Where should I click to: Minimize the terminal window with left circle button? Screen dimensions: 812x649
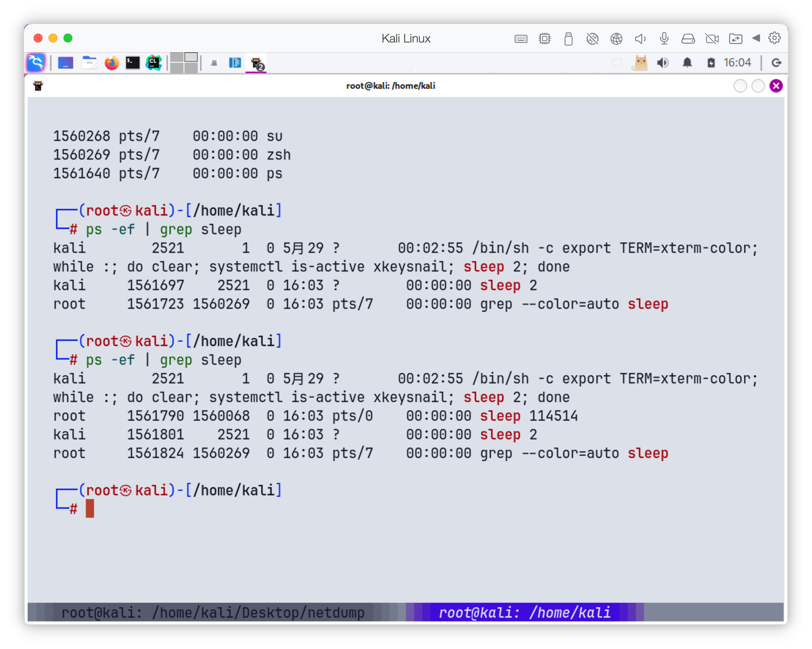click(740, 86)
